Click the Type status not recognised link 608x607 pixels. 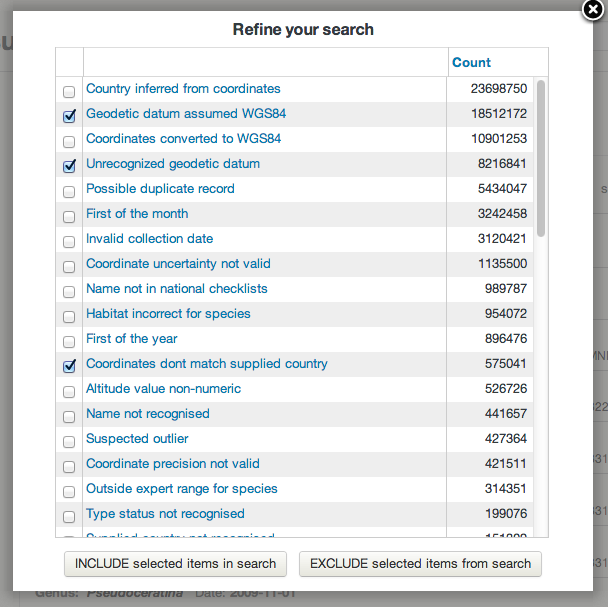(x=165, y=514)
